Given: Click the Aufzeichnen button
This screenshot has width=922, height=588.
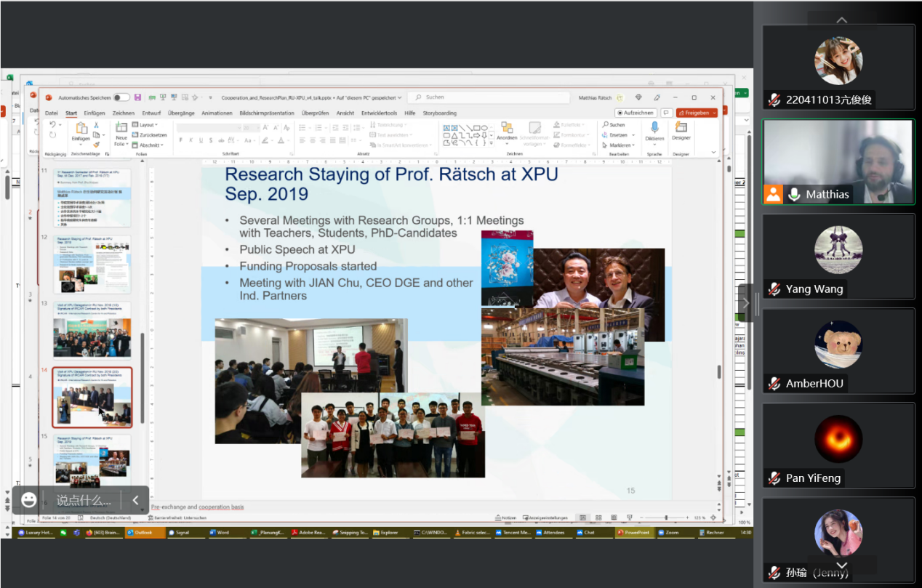Looking at the screenshot, I should click(x=636, y=113).
